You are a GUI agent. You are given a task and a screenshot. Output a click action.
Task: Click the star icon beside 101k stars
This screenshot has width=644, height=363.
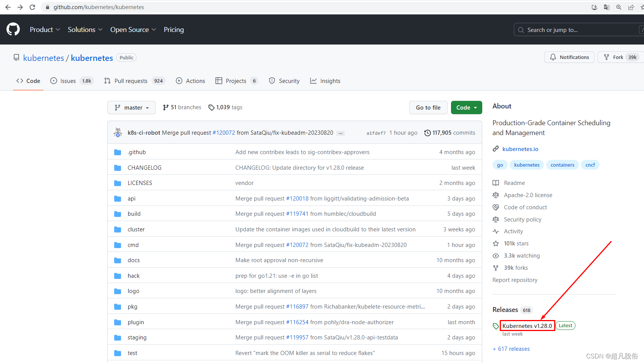(x=496, y=244)
